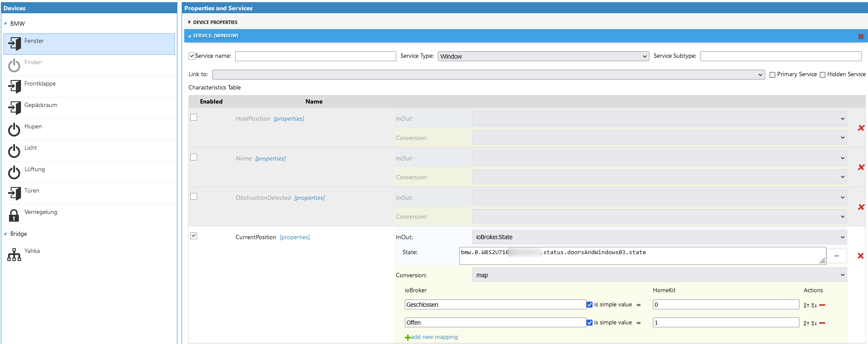Click the green plus add mapping icon
This screenshot has height=344, width=868.
[x=407, y=338]
